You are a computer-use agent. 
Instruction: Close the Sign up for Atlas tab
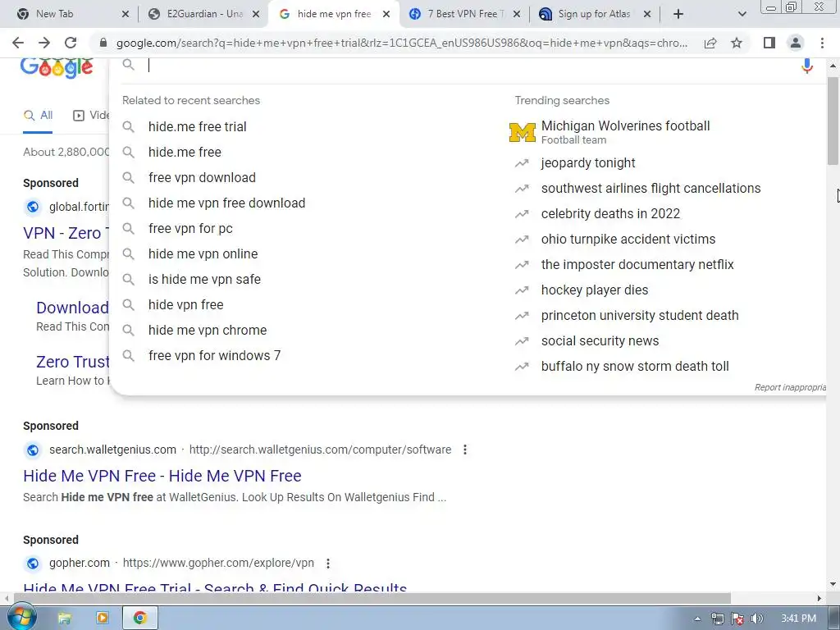tap(647, 14)
